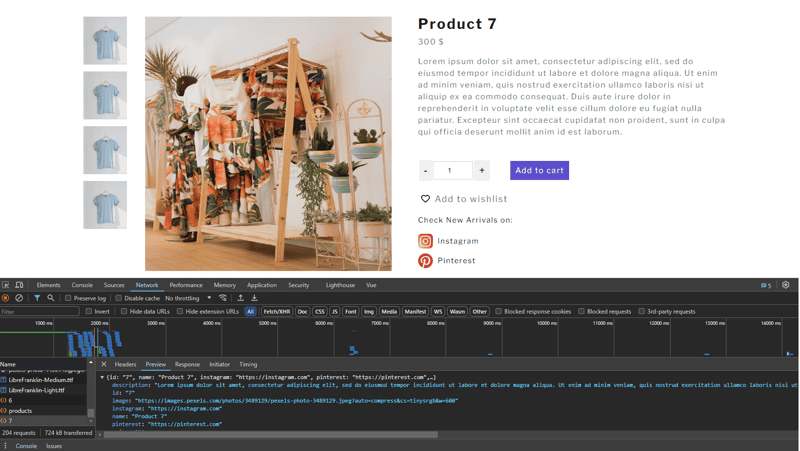Open the drawer three-dot menu
The width and height of the screenshot is (800, 451).
click(6, 446)
